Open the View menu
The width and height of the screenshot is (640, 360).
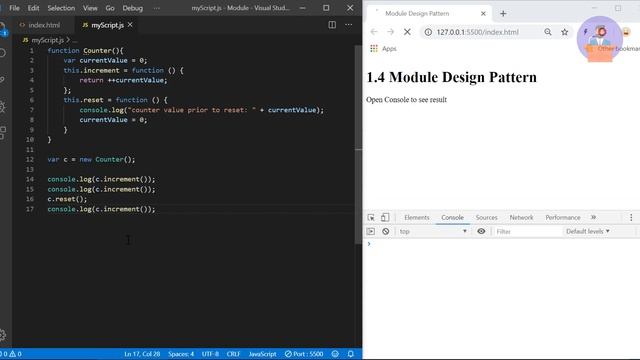pos(90,8)
